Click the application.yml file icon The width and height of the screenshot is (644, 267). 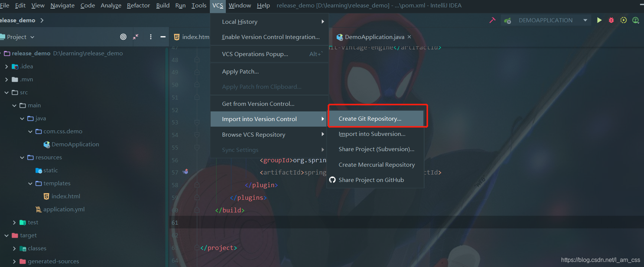click(x=39, y=209)
